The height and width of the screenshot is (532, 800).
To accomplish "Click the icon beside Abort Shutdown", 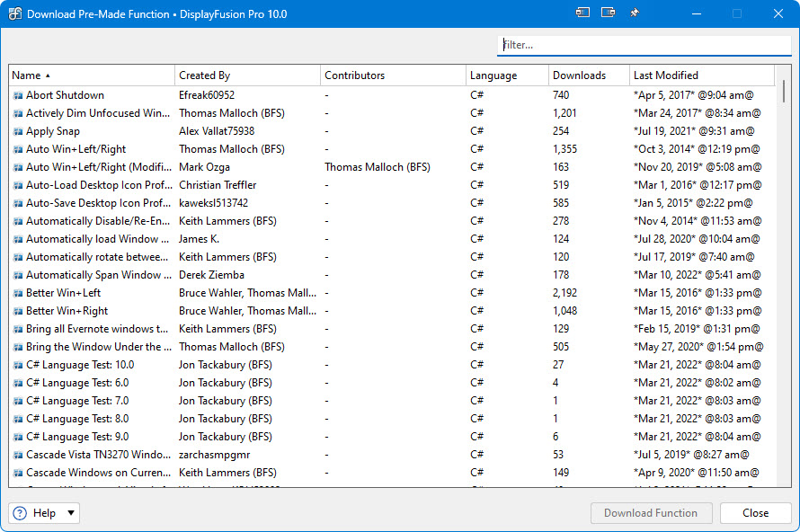I will [x=18, y=95].
